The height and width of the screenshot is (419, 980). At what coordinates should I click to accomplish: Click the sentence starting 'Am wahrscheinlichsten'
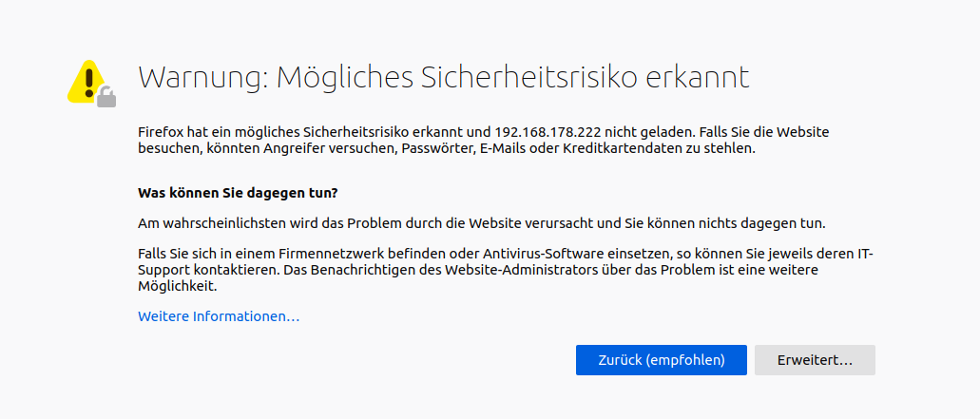click(482, 223)
